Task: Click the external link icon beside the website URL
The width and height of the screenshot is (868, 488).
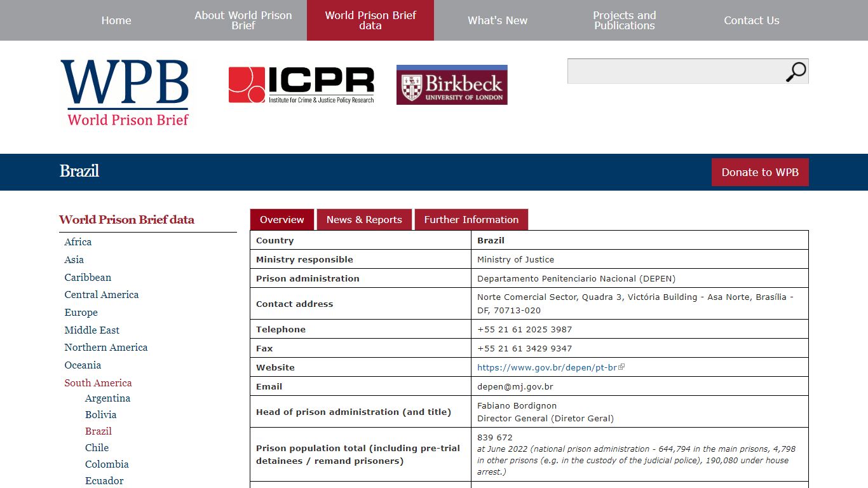Action: (621, 367)
